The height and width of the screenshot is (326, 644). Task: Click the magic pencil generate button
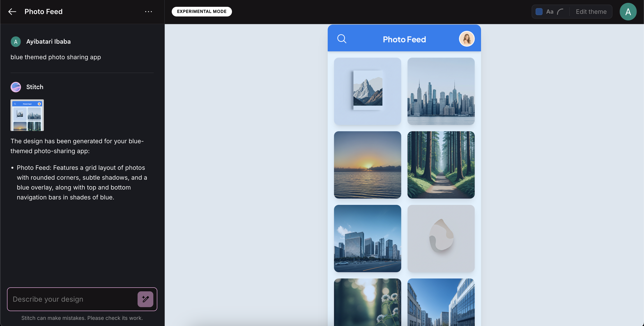(x=145, y=299)
